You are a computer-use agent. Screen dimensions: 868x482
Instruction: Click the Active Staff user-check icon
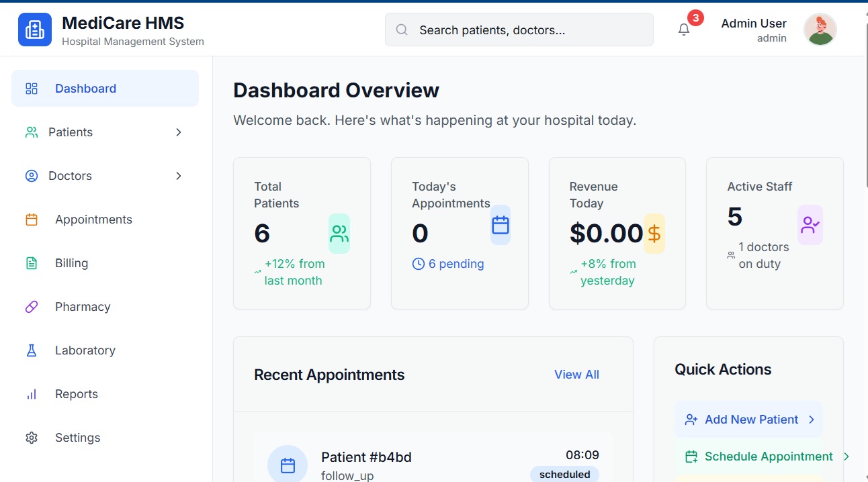coord(810,225)
